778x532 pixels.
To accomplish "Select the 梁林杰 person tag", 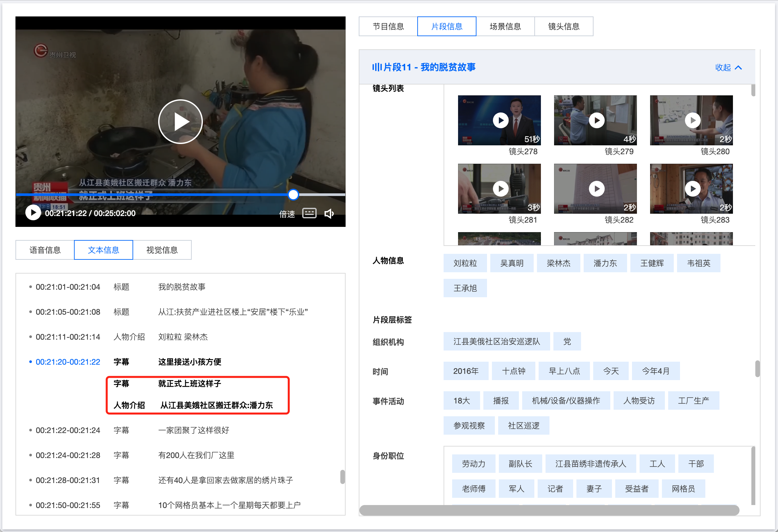I will pyautogui.click(x=558, y=263).
